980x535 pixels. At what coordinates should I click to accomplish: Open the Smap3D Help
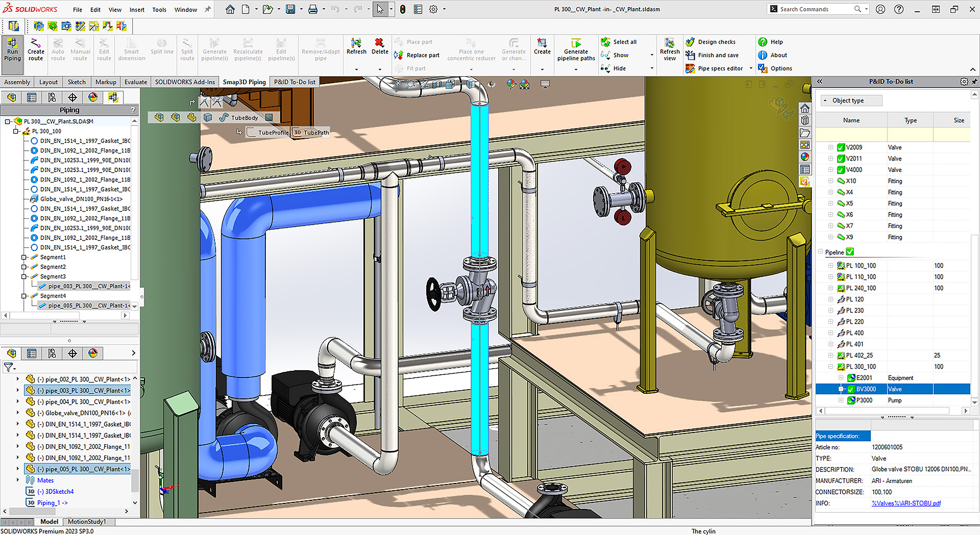click(770, 42)
